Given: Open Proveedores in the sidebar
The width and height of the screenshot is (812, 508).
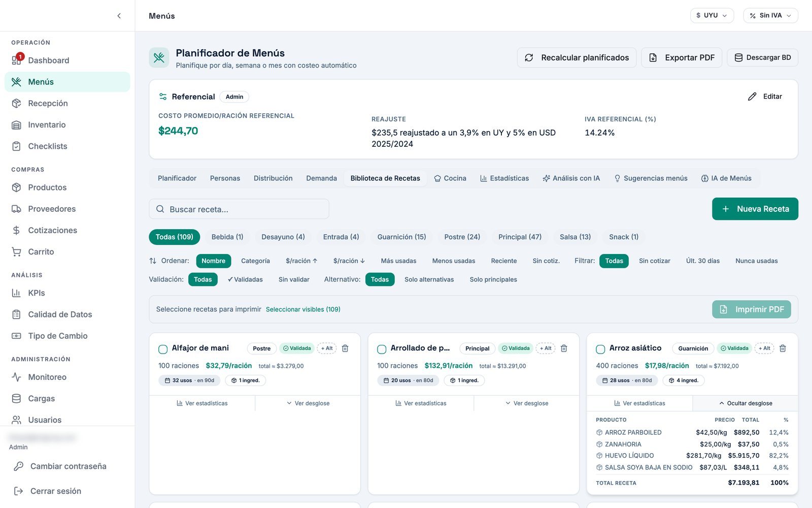Looking at the screenshot, I should (x=67, y=209).
